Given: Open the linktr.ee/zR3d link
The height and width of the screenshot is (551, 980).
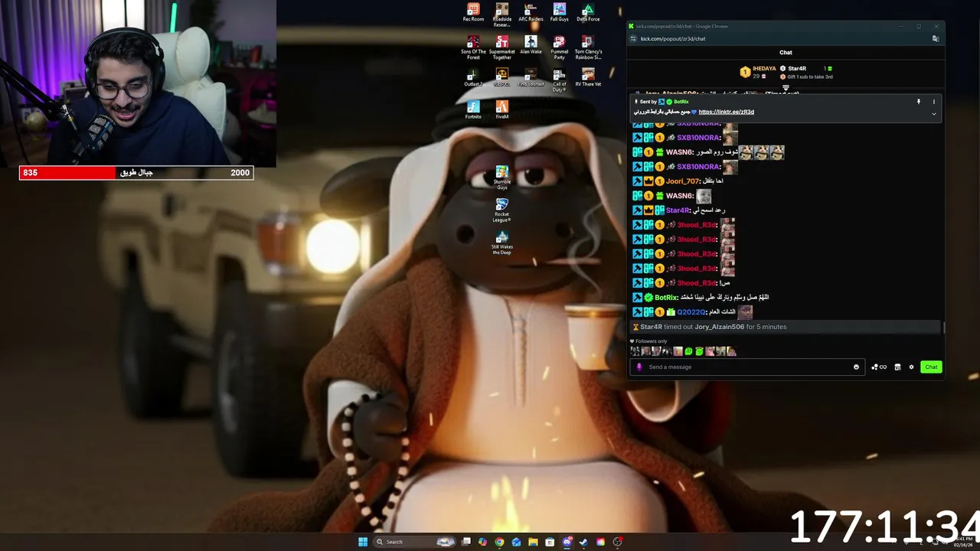Looking at the screenshot, I should click(x=726, y=112).
